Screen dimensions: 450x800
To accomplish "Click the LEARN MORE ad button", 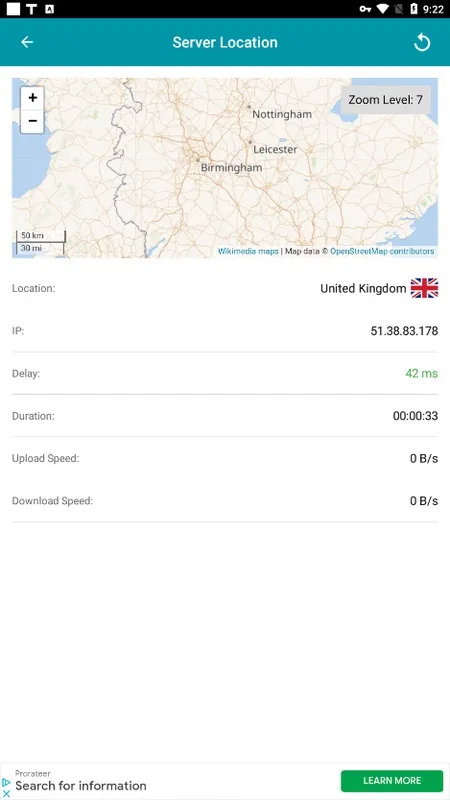I will click(392, 781).
